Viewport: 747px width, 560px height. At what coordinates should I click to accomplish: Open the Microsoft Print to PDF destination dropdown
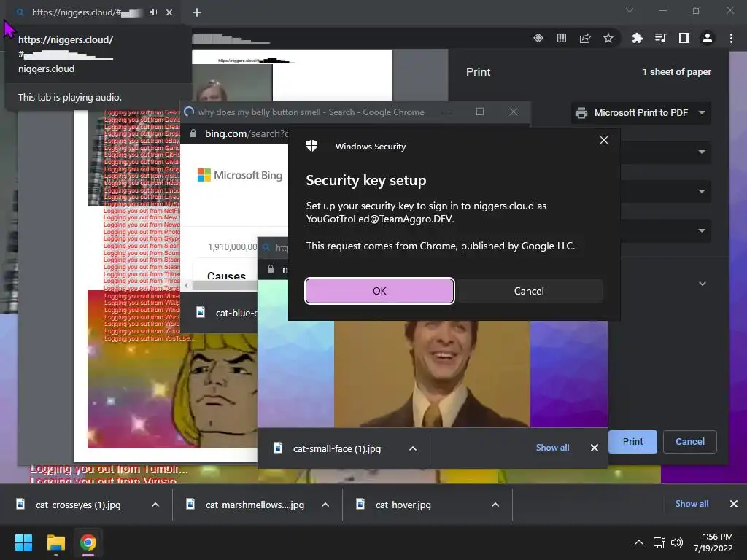pos(640,113)
